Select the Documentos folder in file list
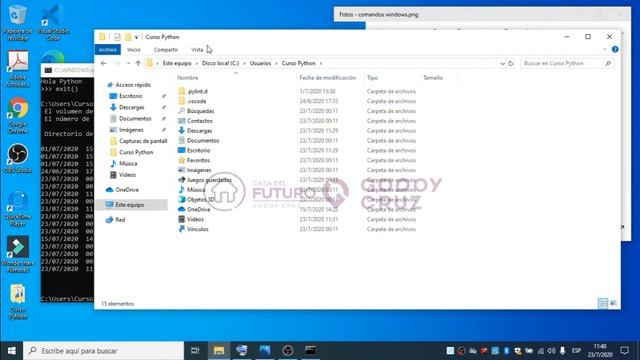Viewport: 640px width, 360px height. pyautogui.click(x=203, y=140)
